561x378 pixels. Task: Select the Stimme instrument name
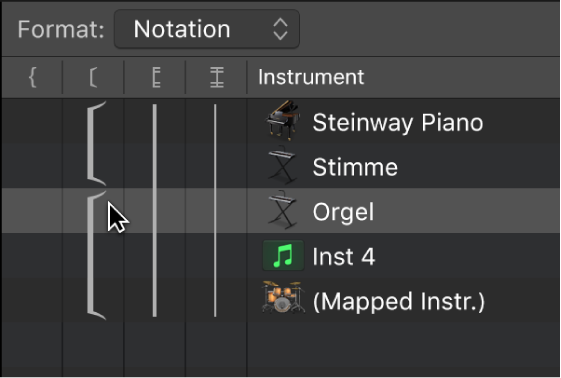(x=355, y=167)
